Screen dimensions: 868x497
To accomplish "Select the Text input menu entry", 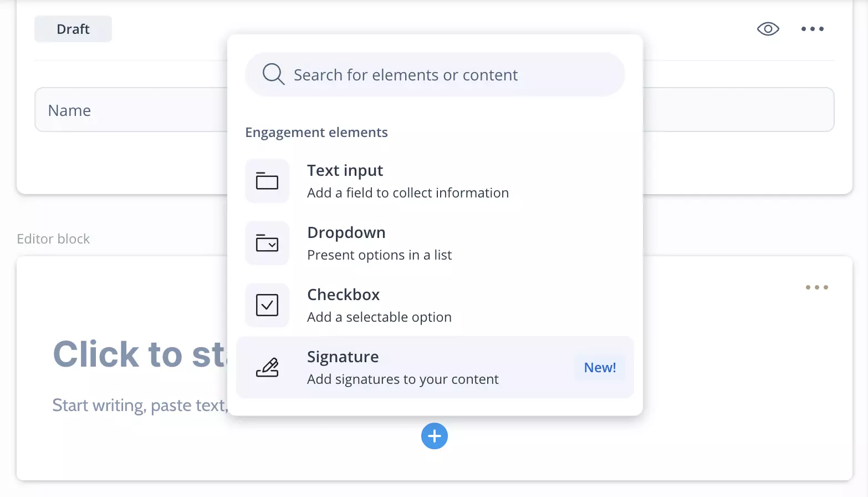I will tap(435, 181).
